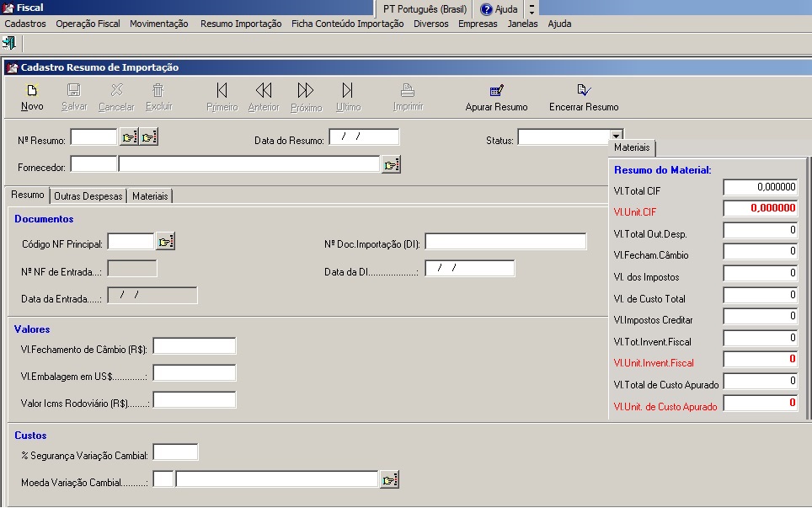Go to Último record
This screenshot has width=812, height=508.
[x=348, y=91]
